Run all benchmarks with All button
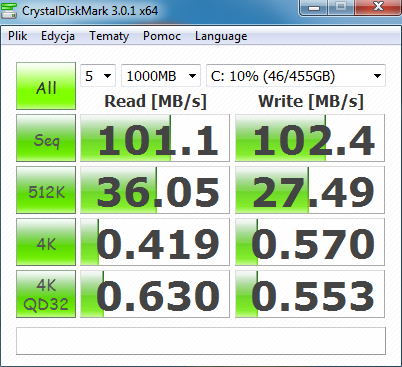 [46, 86]
